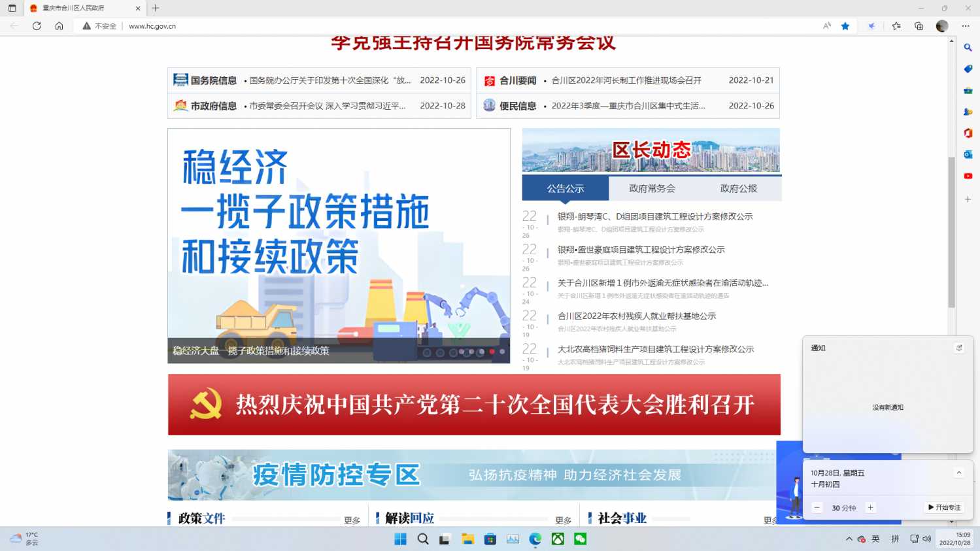Open 合川区2022年农村残疾人就业帮扶基地公示 link
This screenshot has width=980, height=551.
coord(636,316)
